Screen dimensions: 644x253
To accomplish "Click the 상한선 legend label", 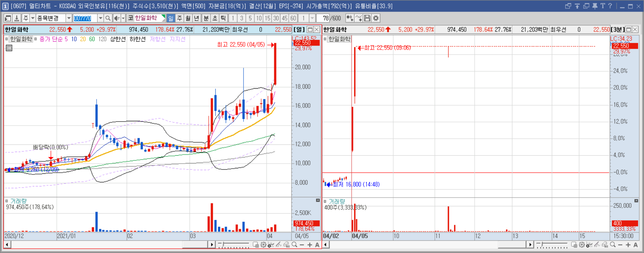I will click(118, 39).
